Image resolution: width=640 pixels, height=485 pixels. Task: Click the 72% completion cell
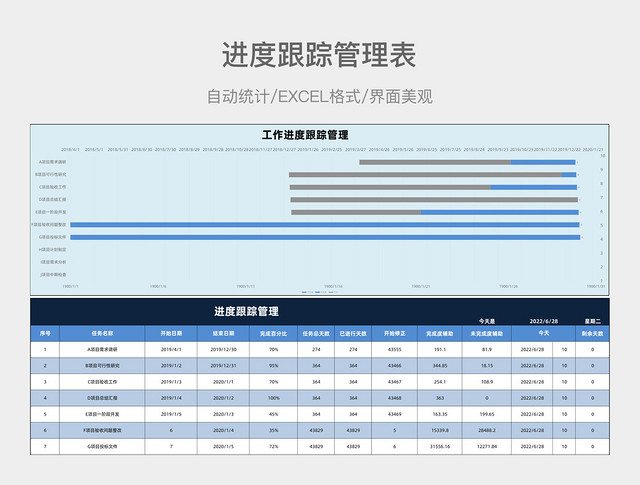(x=273, y=447)
